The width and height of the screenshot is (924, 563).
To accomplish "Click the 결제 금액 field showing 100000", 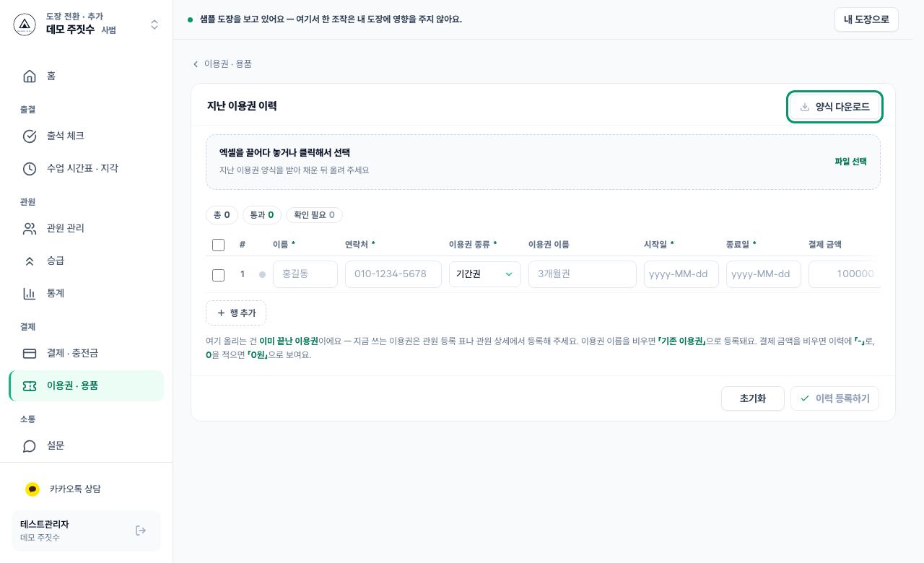I will [845, 274].
